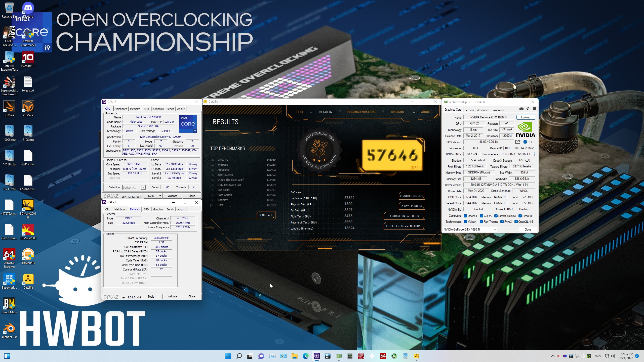644x362 pixels.
Task: Open the 3DMark desktop shortcut
Action: tap(9, 109)
